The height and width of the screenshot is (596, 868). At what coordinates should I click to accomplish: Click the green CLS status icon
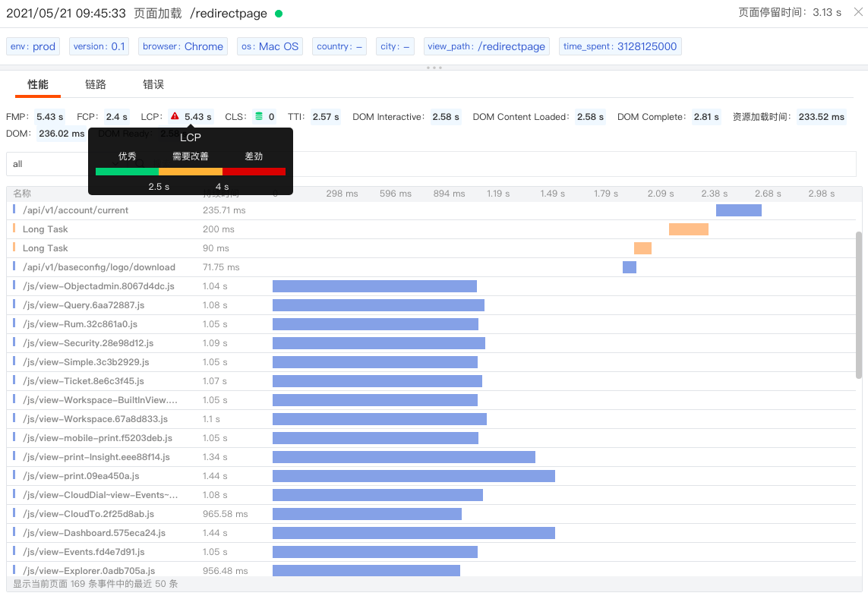tap(258, 116)
